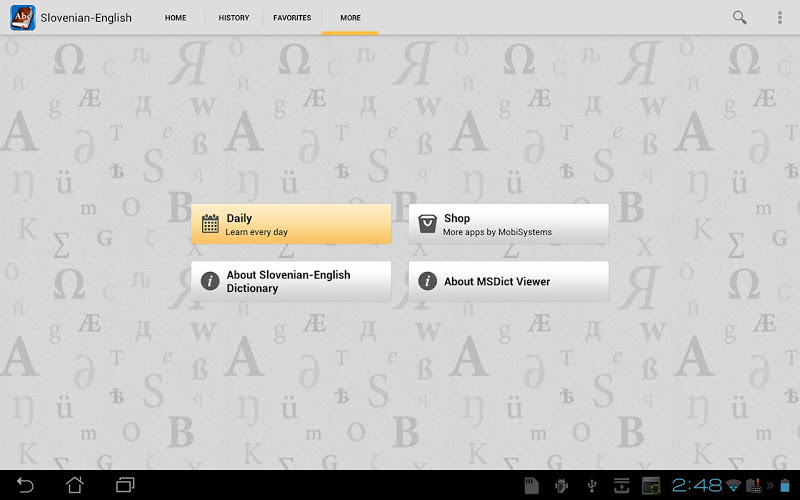Tap the Slovenian-English title text
The height and width of the screenshot is (500, 800).
(86, 18)
